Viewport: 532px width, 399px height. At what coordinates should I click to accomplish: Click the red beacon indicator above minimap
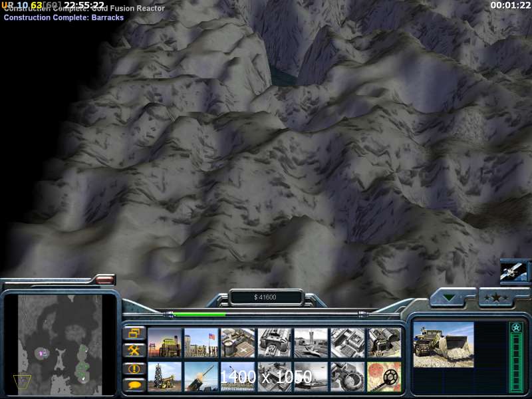pos(104,280)
